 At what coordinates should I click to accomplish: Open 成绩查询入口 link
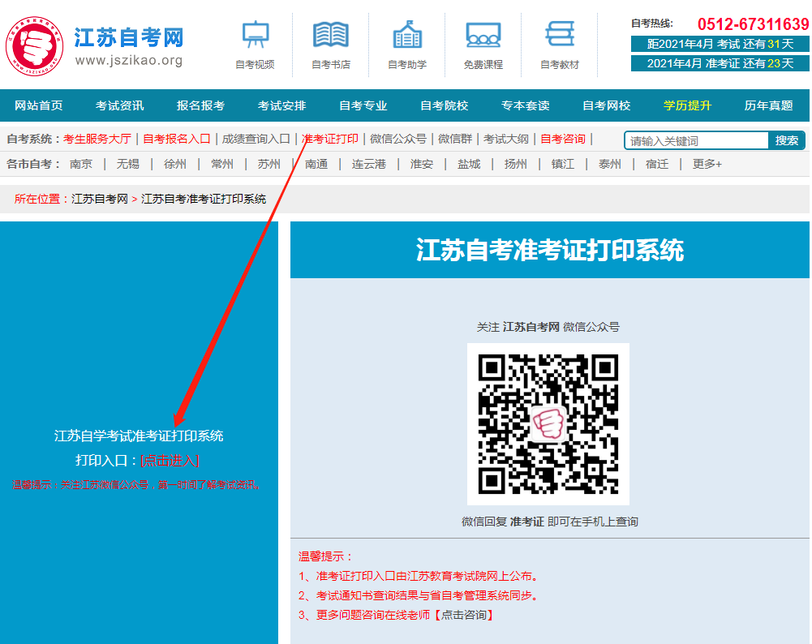[256, 140]
